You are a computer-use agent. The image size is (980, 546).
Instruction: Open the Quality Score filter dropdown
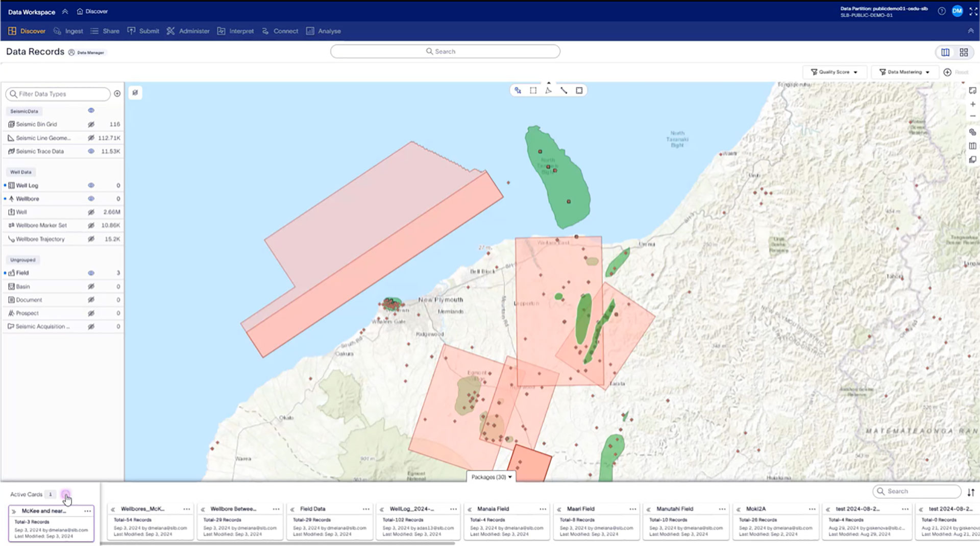834,72
